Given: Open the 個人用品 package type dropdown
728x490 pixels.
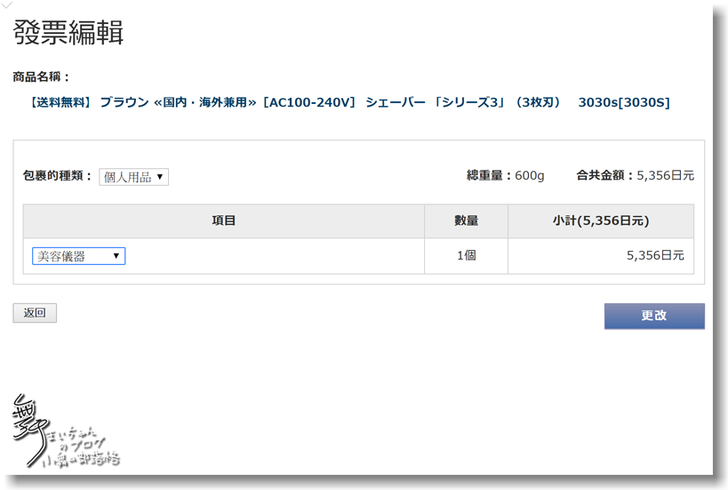Looking at the screenshot, I should pyautogui.click(x=134, y=177).
